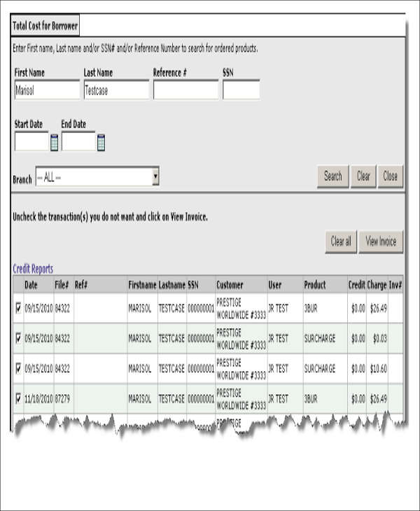Click the Credit column header
This screenshot has height=511, width=420.
[357, 285]
